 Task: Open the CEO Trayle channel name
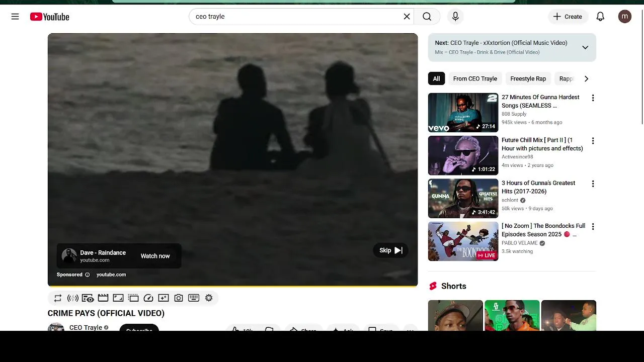click(x=86, y=327)
